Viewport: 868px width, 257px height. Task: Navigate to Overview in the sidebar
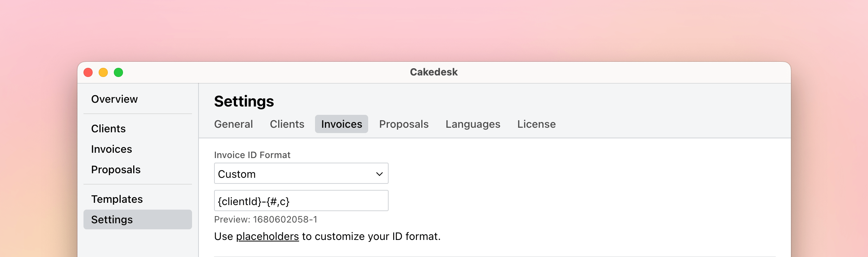114,99
